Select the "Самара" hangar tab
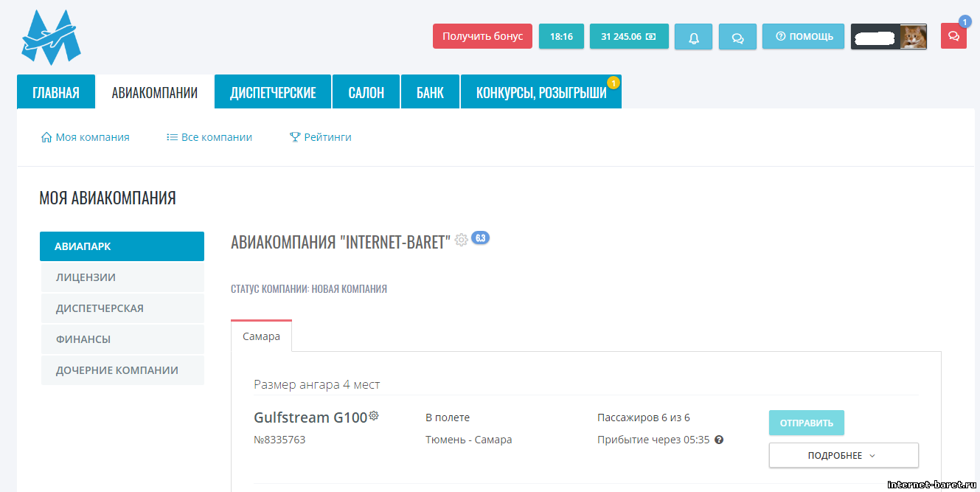 coord(261,336)
